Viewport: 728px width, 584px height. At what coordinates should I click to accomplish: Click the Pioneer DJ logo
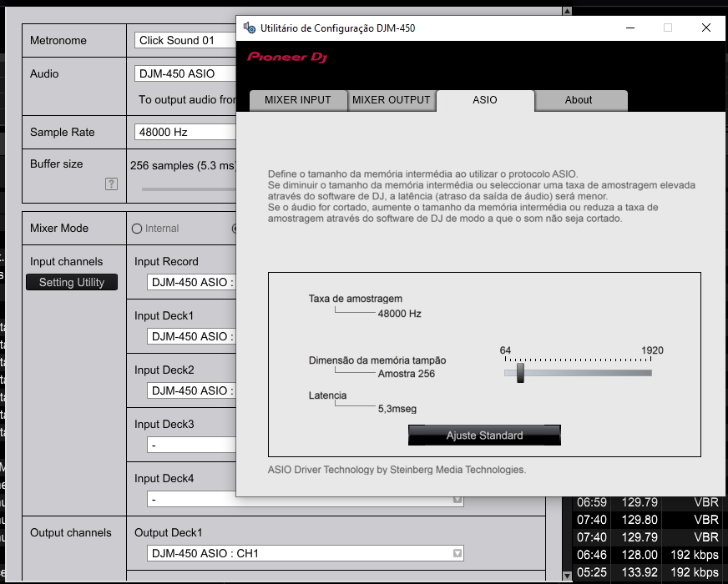[x=287, y=58]
